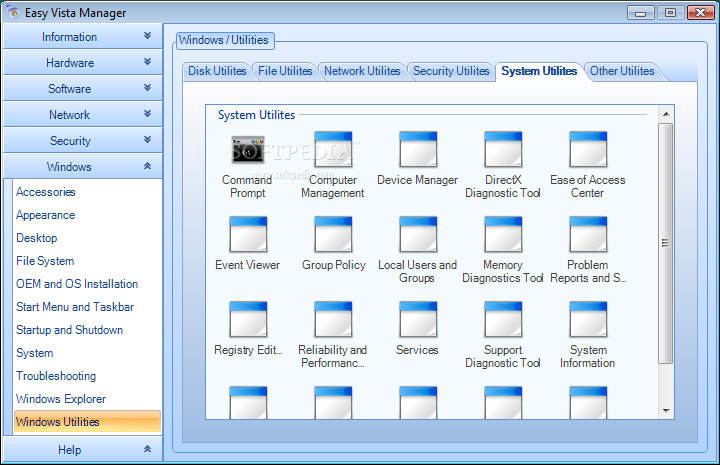Minimize the Easy Vista Manager window
The image size is (720, 465).
(641, 13)
